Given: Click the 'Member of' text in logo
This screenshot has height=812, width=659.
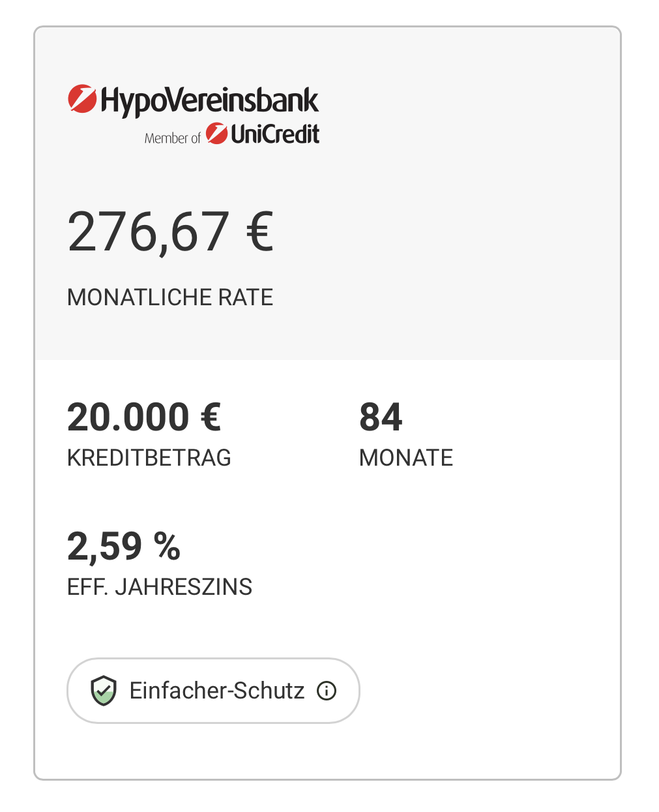Looking at the screenshot, I should coord(172,138).
